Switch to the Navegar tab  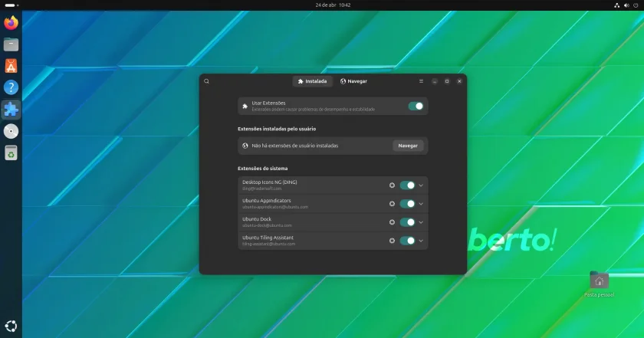click(x=353, y=81)
